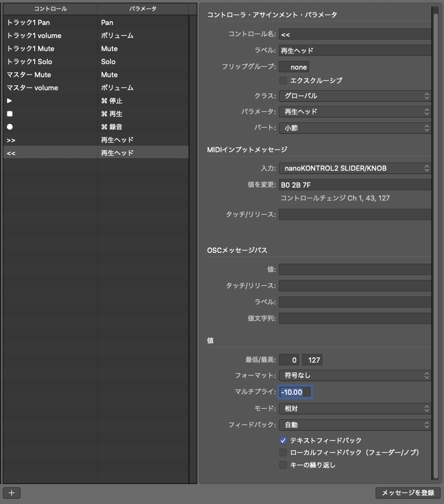Image resolution: width=444 pixels, height=504 pixels.
Task: Open the クラス dropdown showing グローバル
Action: tap(355, 96)
